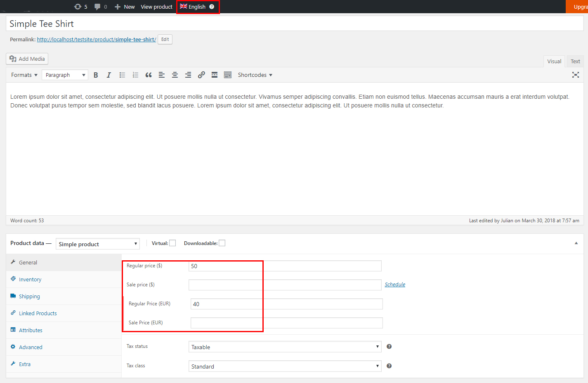The width and height of the screenshot is (588, 383).
Task: Select the Advanced product tab
Action: tap(64, 347)
